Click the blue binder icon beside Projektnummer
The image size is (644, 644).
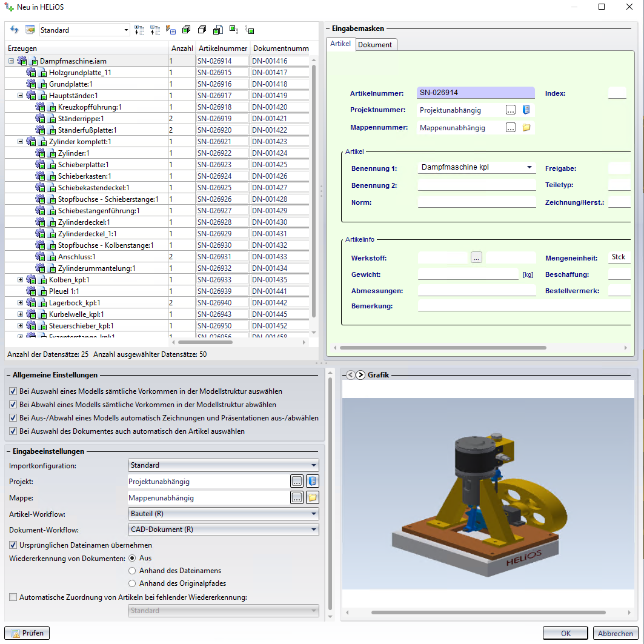point(526,110)
